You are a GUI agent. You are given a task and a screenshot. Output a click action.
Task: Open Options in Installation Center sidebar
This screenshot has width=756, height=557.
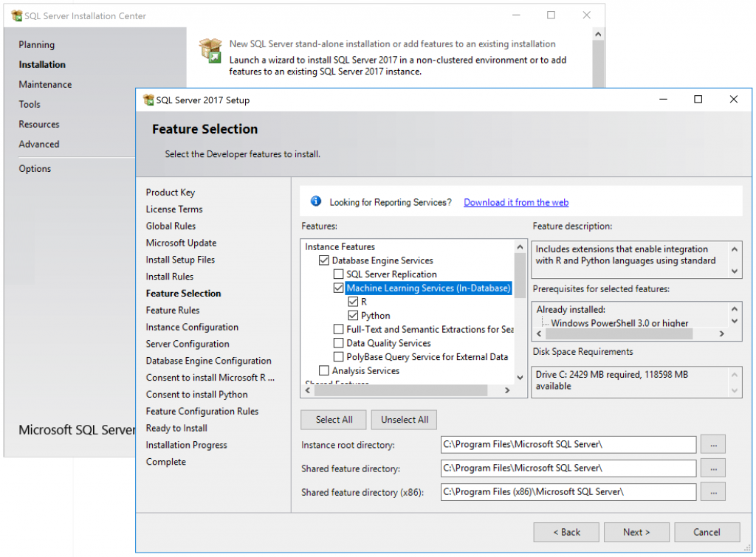[x=35, y=169]
